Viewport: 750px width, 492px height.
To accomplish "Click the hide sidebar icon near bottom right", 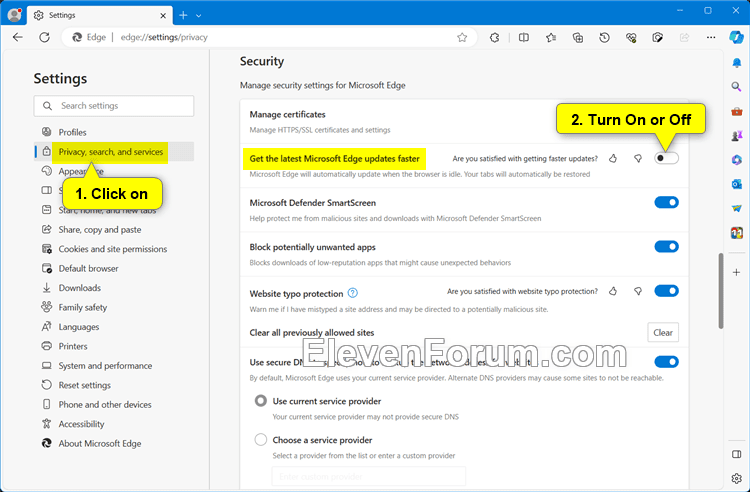I will point(737,454).
